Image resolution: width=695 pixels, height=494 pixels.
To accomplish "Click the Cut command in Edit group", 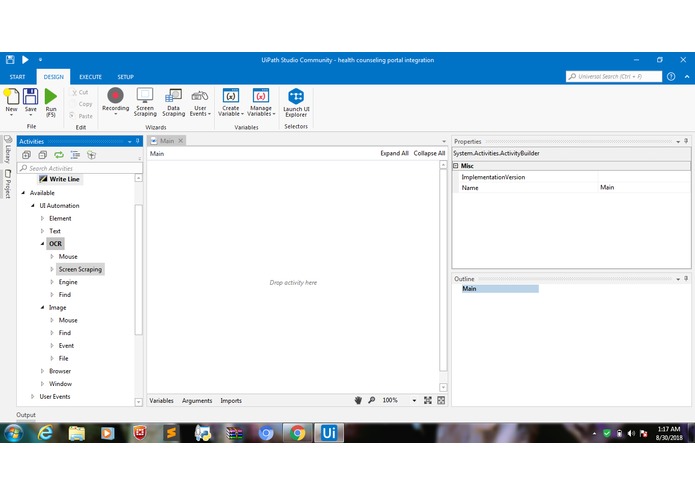I will [80, 92].
